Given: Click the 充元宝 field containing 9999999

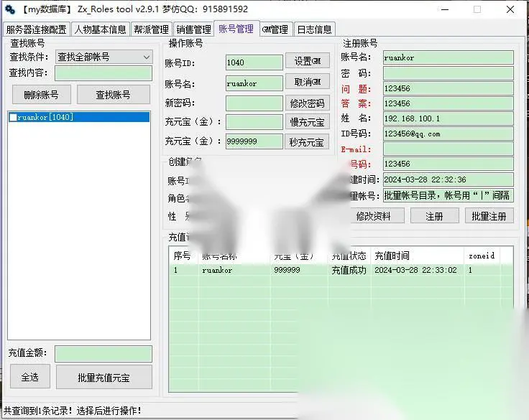Looking at the screenshot, I should point(254,141).
